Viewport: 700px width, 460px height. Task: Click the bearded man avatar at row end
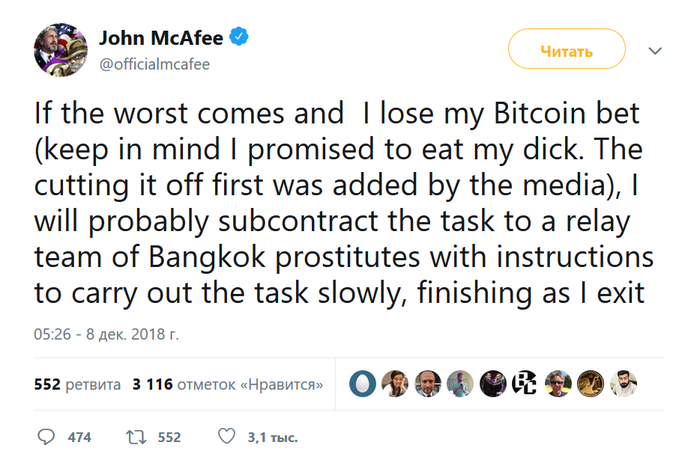coord(622,384)
